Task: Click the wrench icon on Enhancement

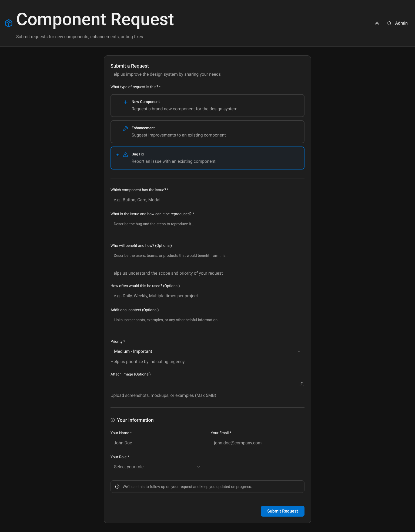Action: (125, 128)
